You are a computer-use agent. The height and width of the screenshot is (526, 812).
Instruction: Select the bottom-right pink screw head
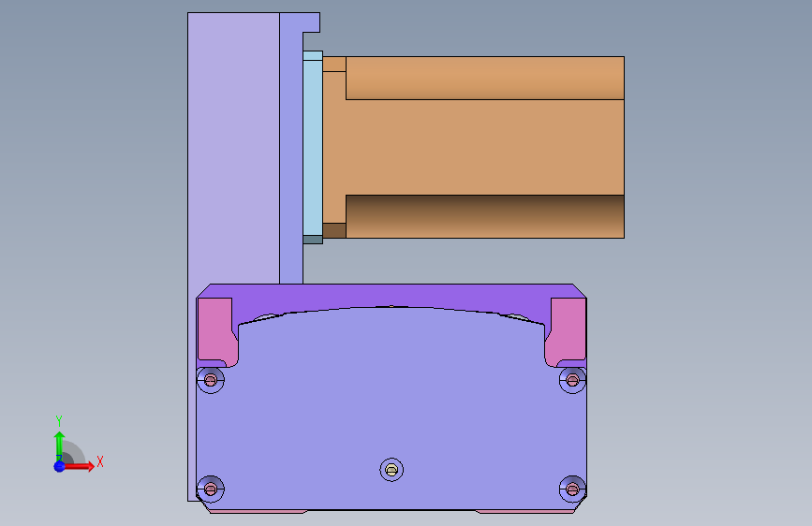point(572,489)
